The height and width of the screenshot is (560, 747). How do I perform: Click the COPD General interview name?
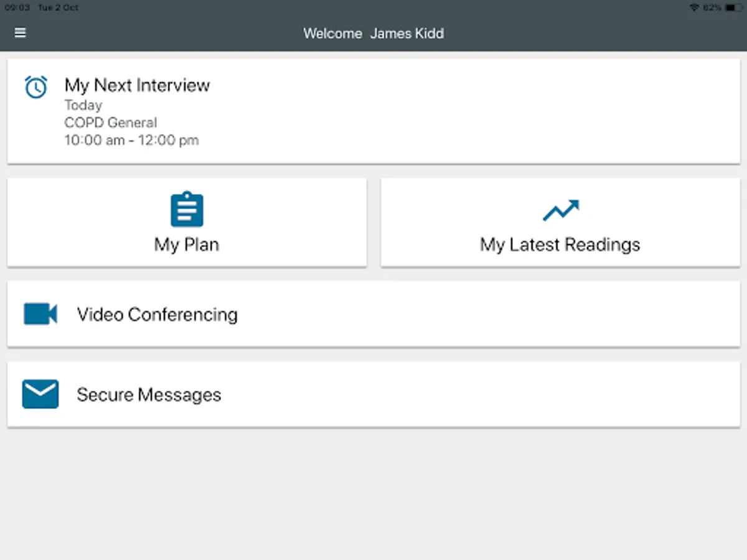(110, 123)
